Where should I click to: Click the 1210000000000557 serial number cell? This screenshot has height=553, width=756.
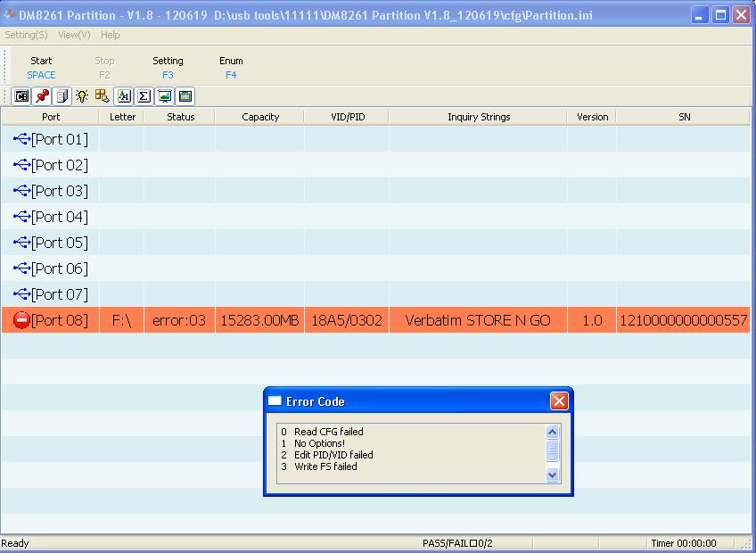point(683,320)
